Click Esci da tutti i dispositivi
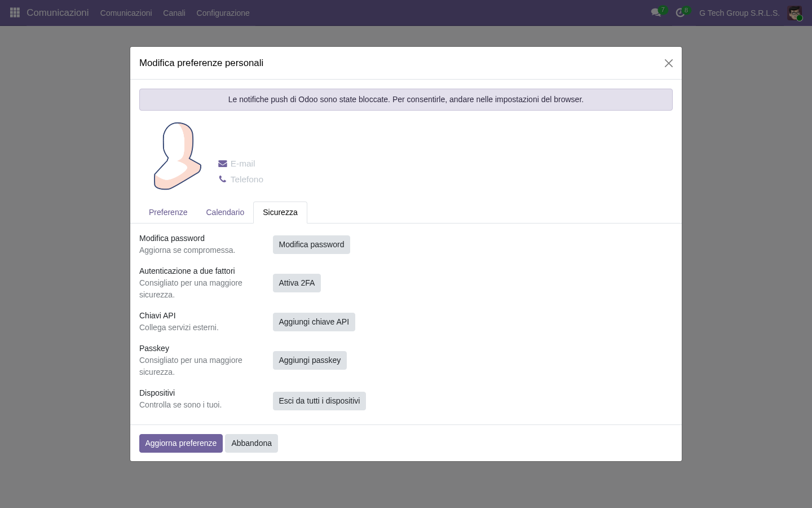The height and width of the screenshot is (508, 812). (x=319, y=401)
